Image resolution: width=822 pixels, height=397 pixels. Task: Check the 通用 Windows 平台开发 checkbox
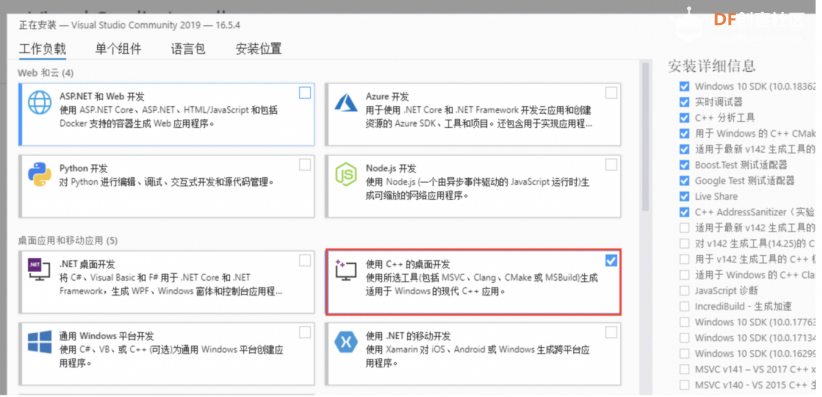(x=305, y=332)
